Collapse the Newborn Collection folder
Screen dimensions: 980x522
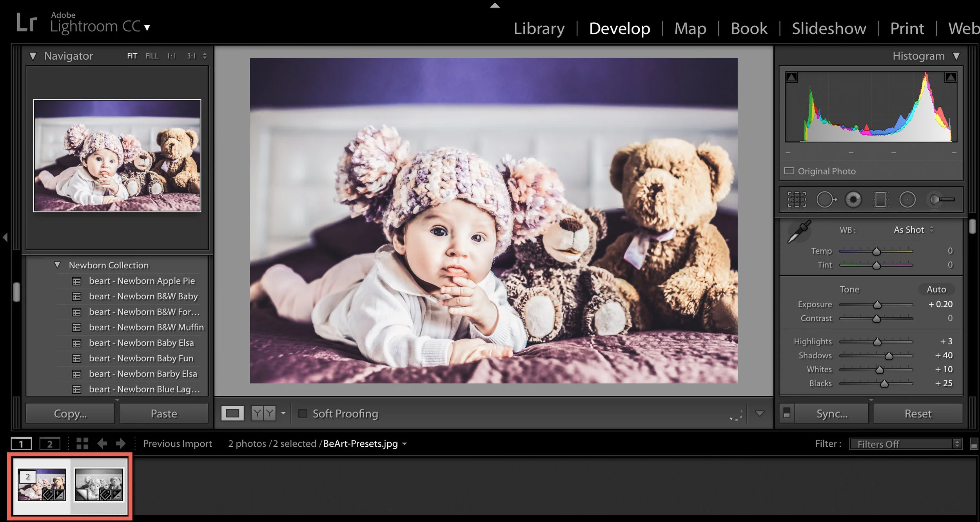(x=57, y=265)
